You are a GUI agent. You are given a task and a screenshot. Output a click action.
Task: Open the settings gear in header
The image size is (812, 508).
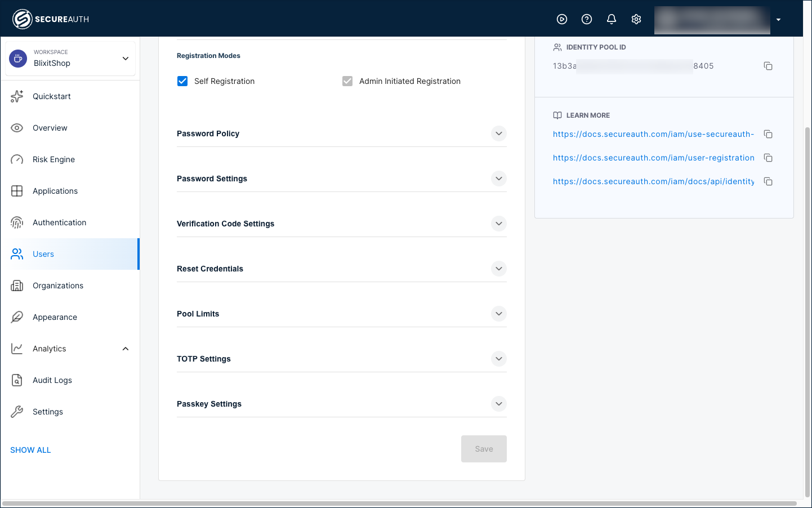636,19
